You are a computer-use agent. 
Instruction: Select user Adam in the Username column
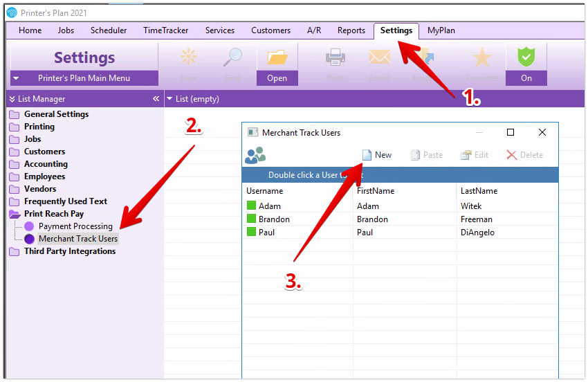click(x=269, y=206)
